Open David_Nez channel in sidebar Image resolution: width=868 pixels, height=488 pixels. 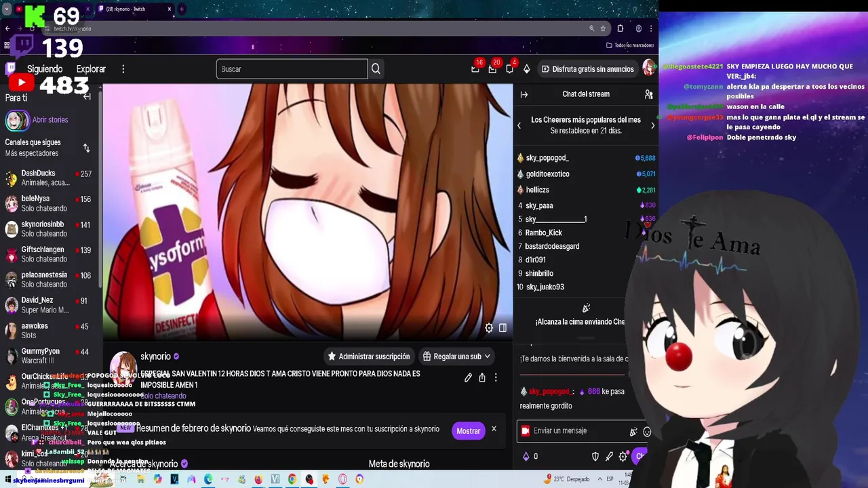tap(47, 305)
